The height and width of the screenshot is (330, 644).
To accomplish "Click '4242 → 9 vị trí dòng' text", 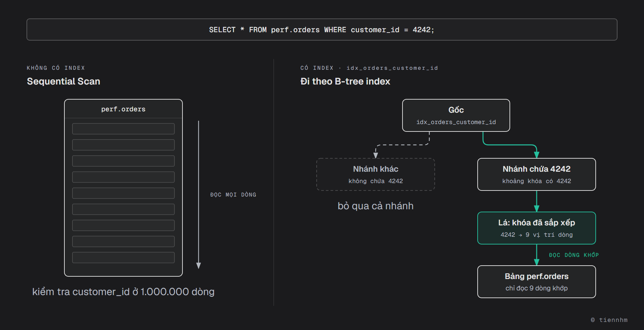I will 537,235.
